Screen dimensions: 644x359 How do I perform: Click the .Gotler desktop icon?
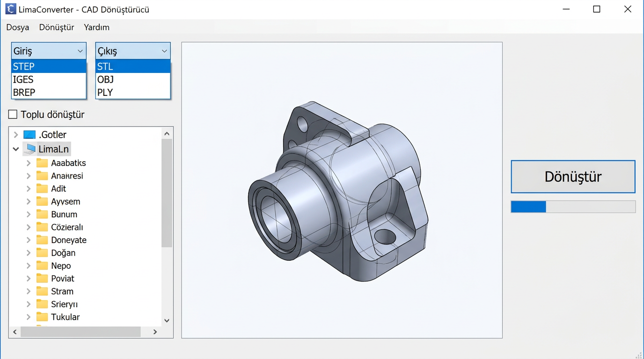click(29, 135)
